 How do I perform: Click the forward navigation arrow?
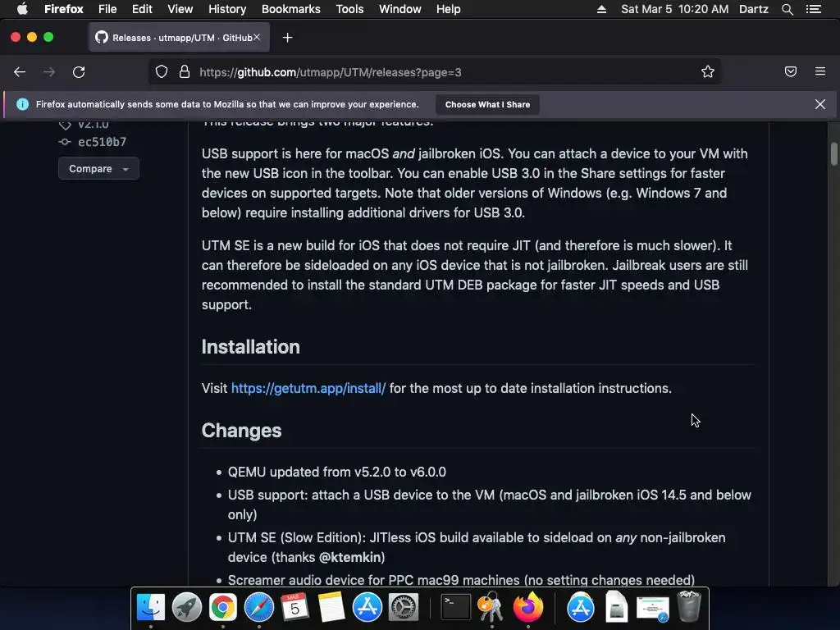click(x=49, y=72)
